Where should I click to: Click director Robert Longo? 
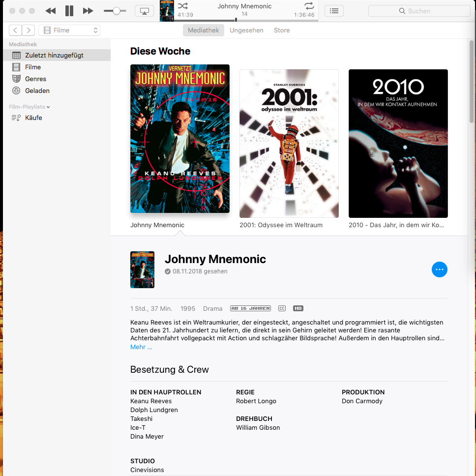[x=256, y=401]
